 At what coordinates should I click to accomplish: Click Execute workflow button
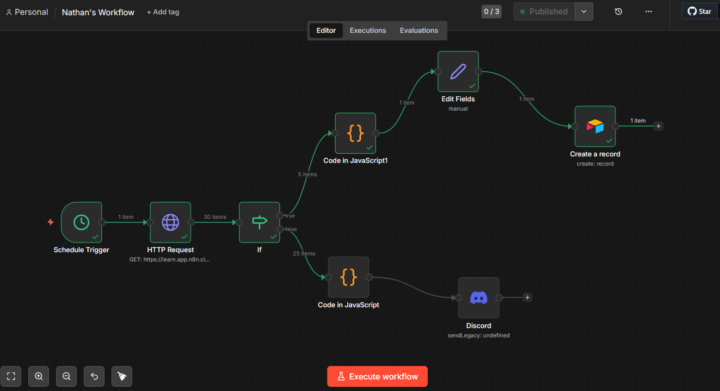[377, 376]
